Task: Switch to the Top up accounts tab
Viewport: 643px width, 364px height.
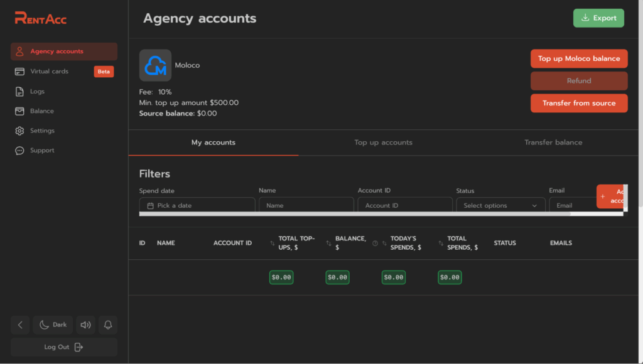Action: tap(384, 142)
